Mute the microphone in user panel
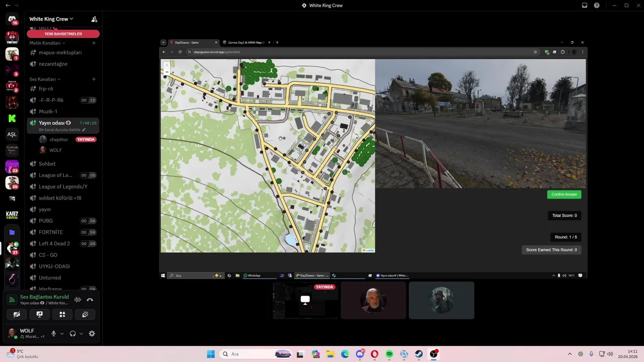The height and width of the screenshot is (362, 644). [x=53, y=333]
